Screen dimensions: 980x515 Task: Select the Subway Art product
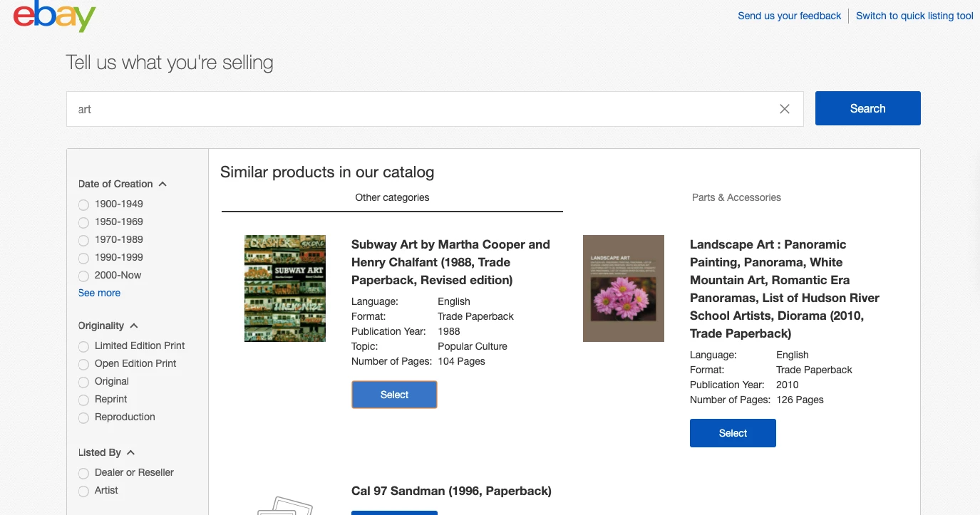(x=394, y=395)
